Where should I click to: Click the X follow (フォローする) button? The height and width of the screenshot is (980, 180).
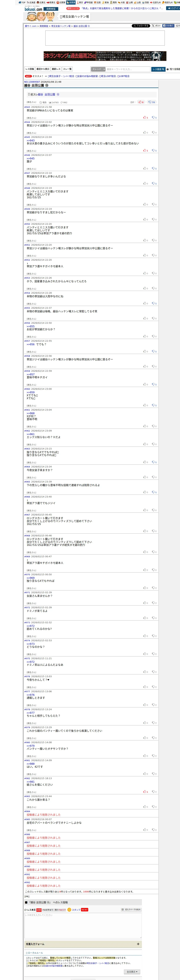(141, 26)
